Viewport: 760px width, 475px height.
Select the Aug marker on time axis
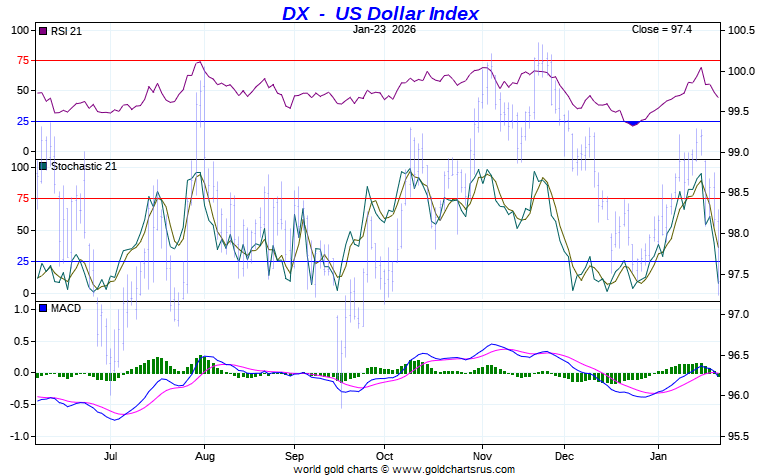pyautogui.click(x=204, y=453)
